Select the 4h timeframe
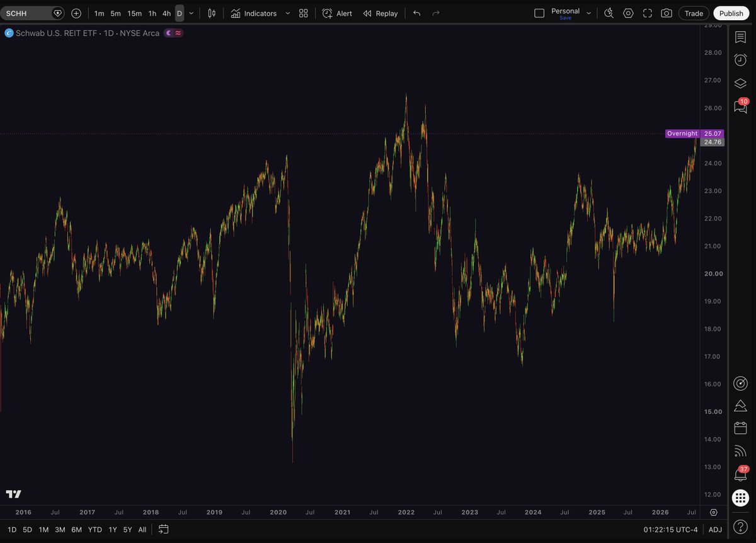The height and width of the screenshot is (543, 756). click(166, 13)
